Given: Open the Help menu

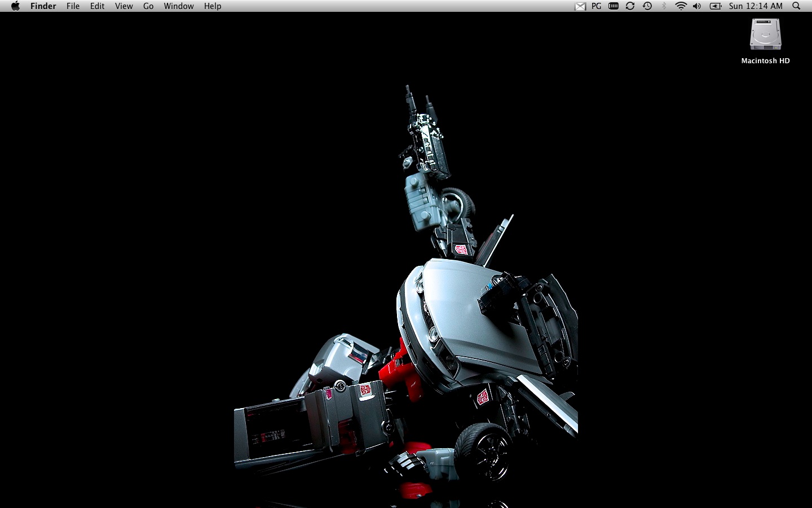Looking at the screenshot, I should point(213,6).
